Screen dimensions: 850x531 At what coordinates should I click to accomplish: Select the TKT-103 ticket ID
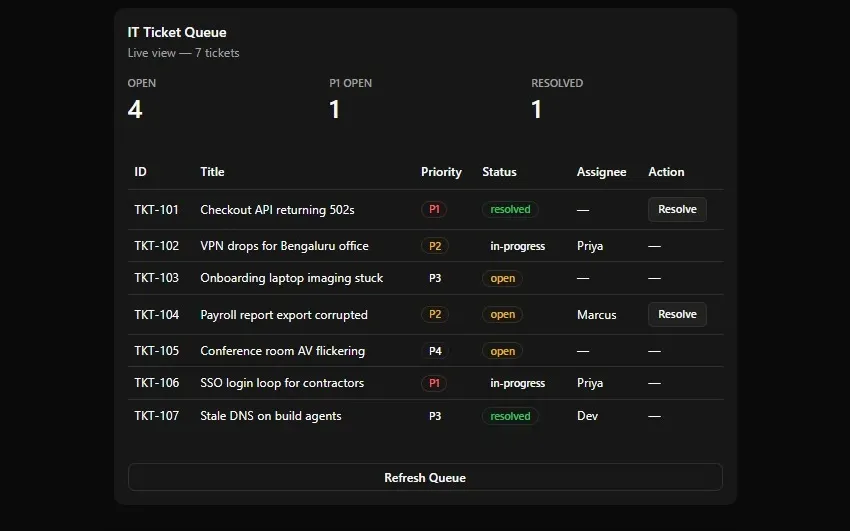pos(156,278)
